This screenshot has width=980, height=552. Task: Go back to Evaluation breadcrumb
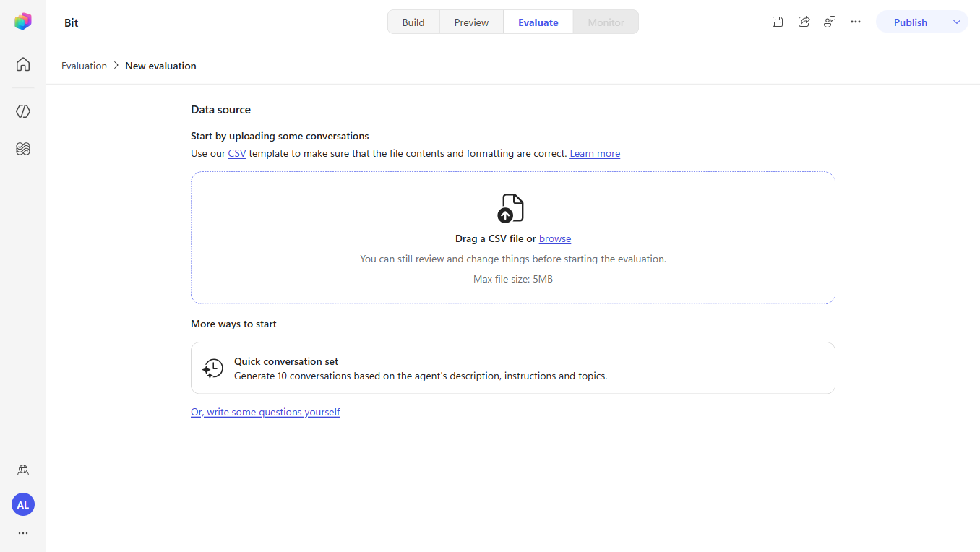[84, 66]
